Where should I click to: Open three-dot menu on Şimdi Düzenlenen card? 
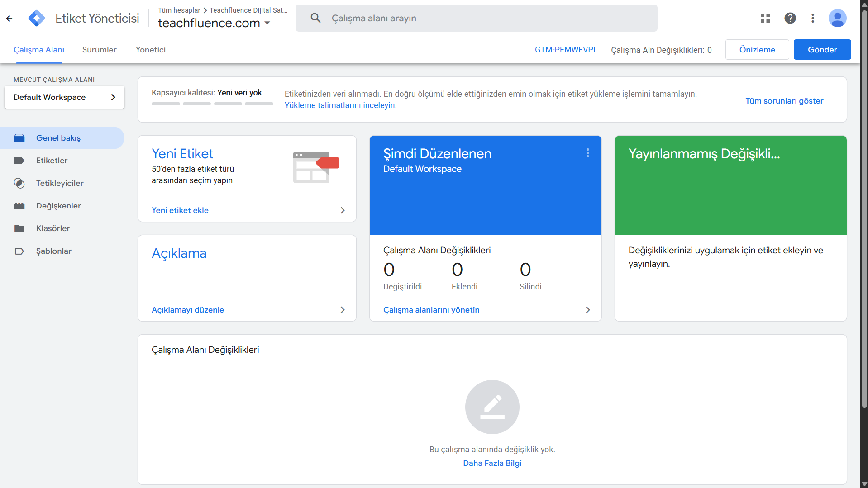588,153
